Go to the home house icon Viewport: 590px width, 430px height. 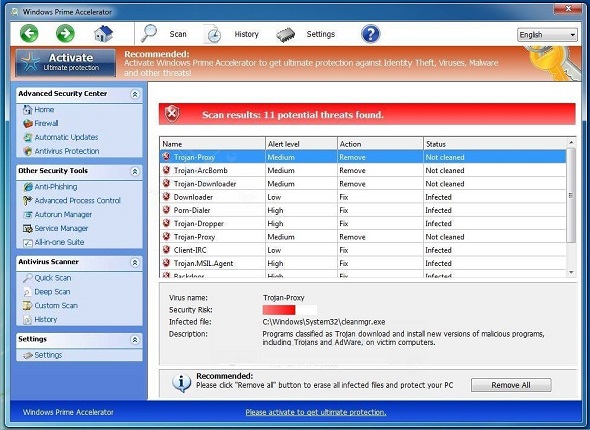coord(103,34)
